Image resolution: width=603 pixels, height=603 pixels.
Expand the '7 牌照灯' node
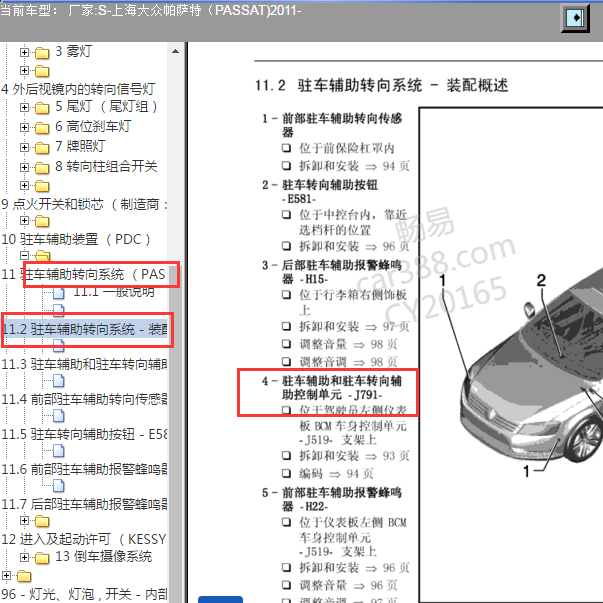pyautogui.click(x=24, y=147)
